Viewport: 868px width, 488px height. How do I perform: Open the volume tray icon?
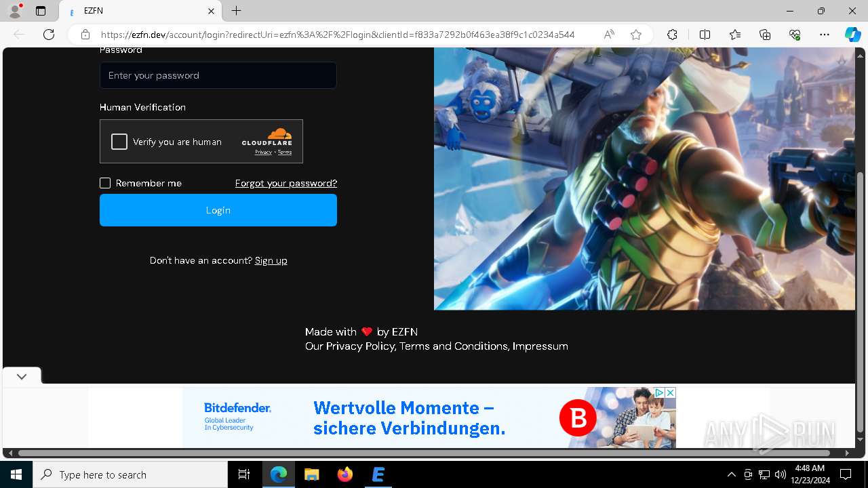click(780, 474)
